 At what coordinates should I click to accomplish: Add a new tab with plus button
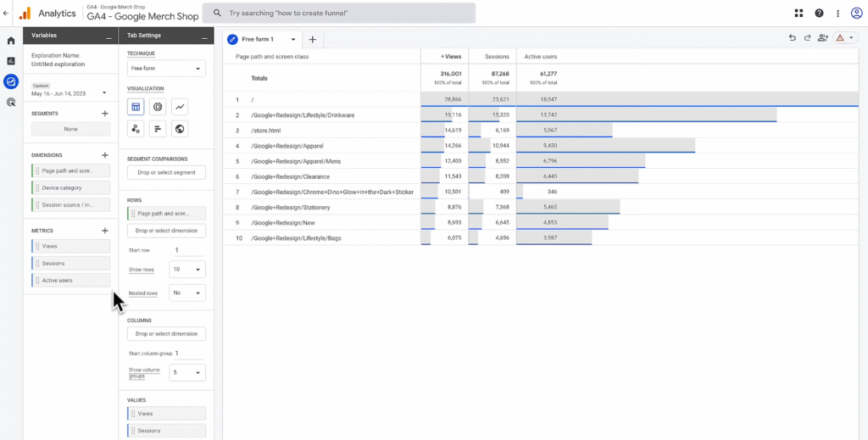313,39
